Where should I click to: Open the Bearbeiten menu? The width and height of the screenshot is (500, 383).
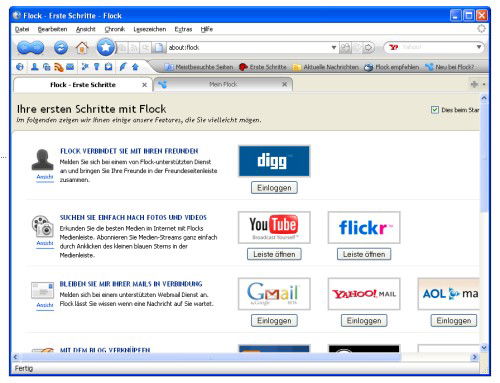pos(52,29)
